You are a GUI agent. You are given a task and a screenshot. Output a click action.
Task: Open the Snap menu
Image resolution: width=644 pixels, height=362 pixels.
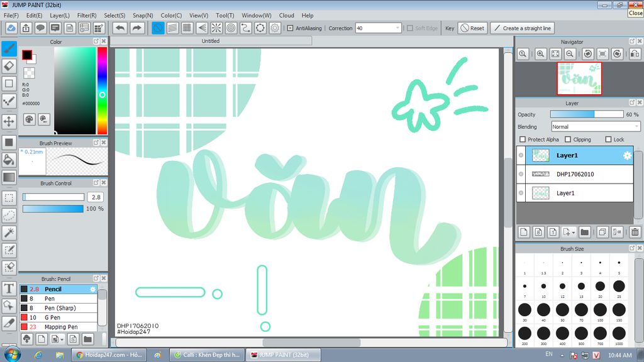point(143,15)
